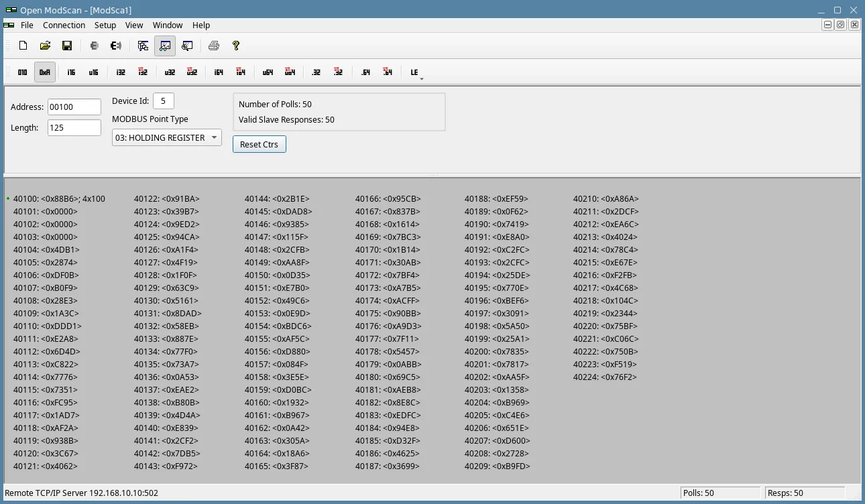Select 32-bit float display (.32)
Image resolution: width=865 pixels, height=504 pixels.
click(x=316, y=72)
